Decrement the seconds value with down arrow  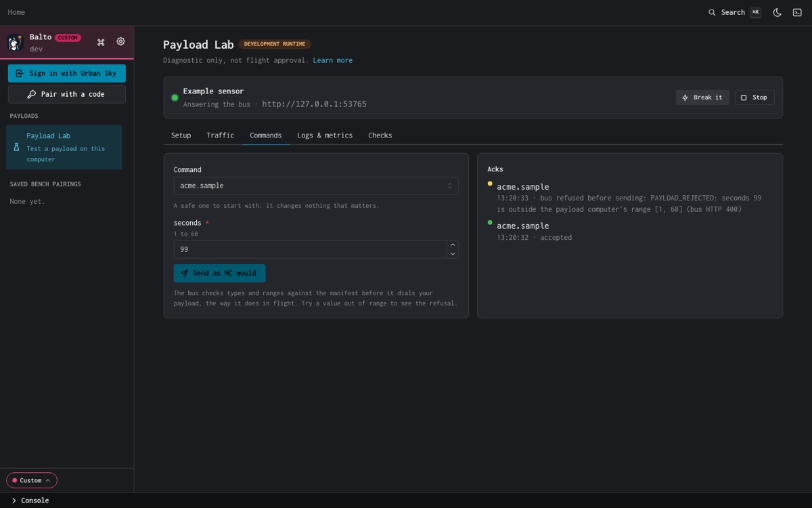tap(453, 254)
